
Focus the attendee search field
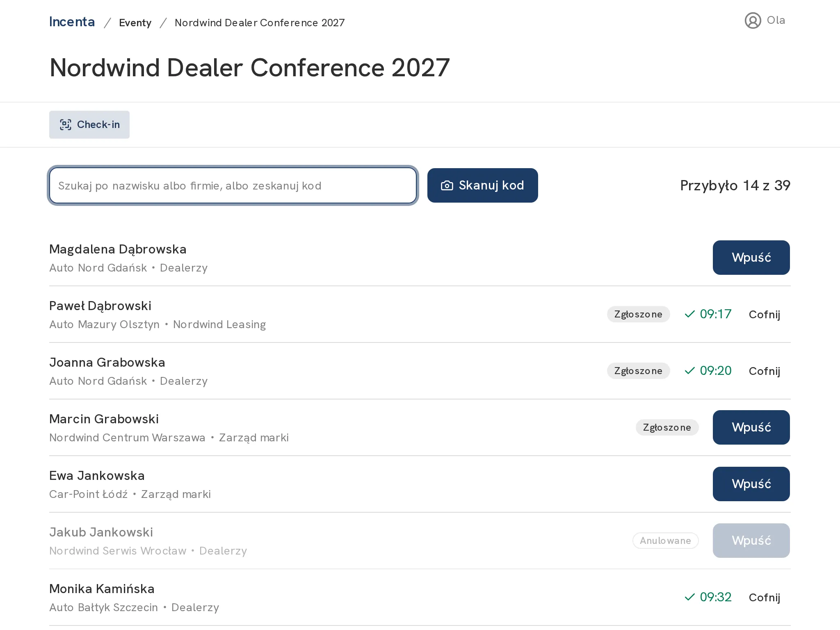pyautogui.click(x=233, y=185)
